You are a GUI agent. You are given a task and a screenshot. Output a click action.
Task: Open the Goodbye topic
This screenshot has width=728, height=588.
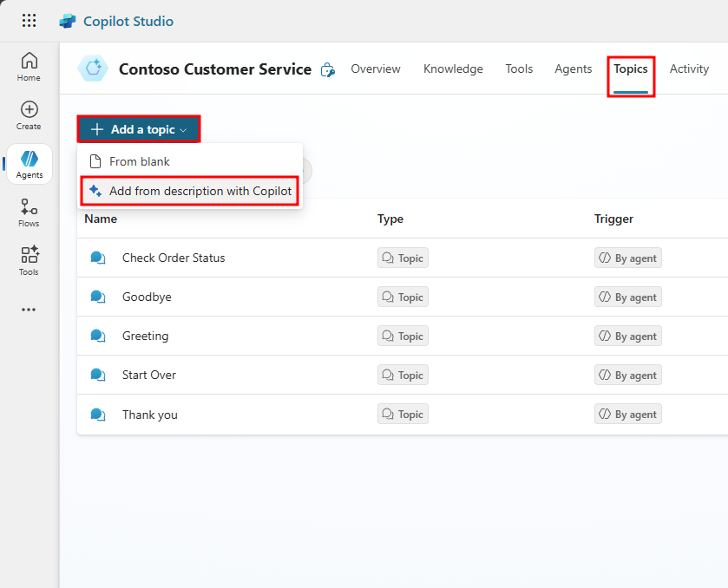[147, 297]
